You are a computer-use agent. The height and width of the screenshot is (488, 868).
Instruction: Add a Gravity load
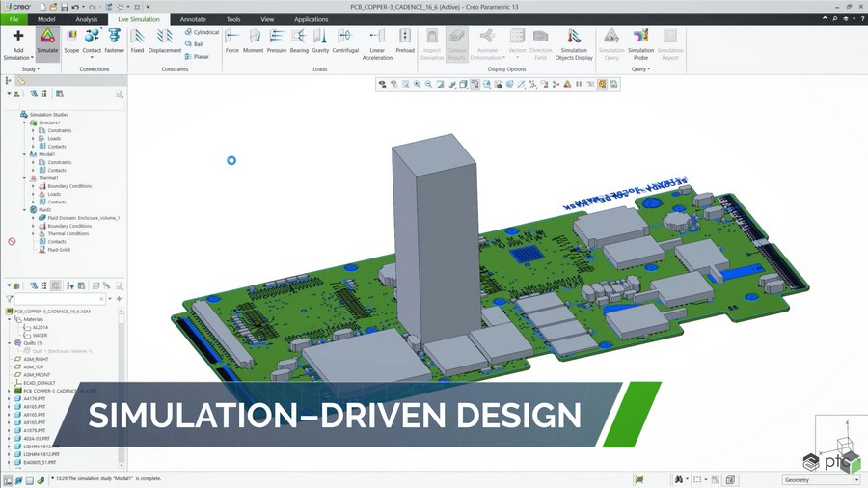click(x=320, y=41)
